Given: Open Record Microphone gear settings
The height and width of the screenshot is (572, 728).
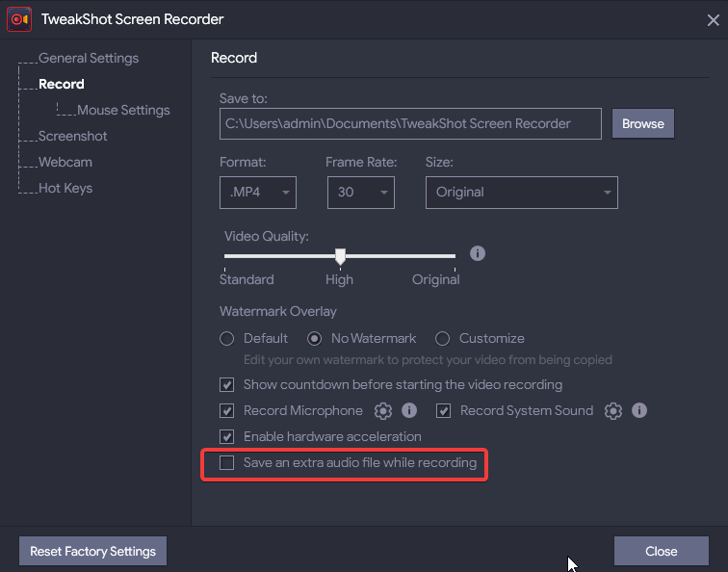Looking at the screenshot, I should (x=383, y=411).
